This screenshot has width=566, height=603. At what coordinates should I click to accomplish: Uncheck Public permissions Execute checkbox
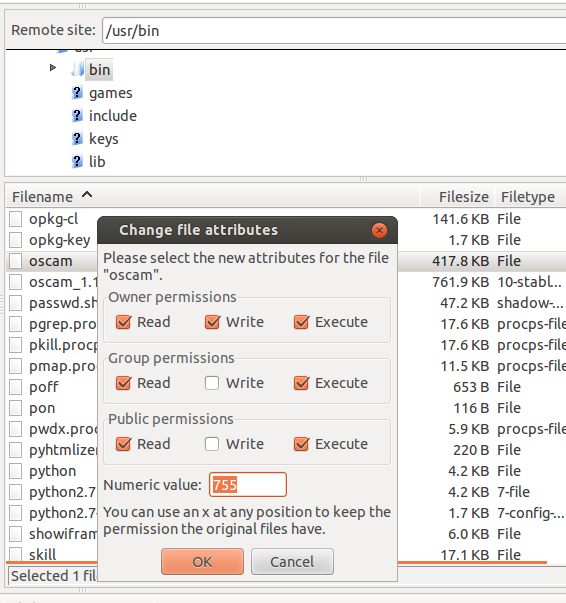point(301,444)
